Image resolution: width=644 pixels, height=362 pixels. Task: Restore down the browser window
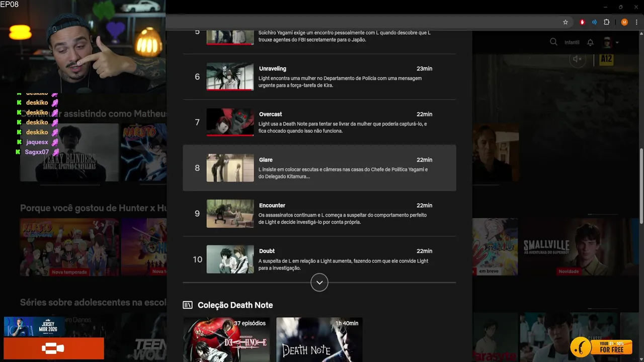(620, 7)
